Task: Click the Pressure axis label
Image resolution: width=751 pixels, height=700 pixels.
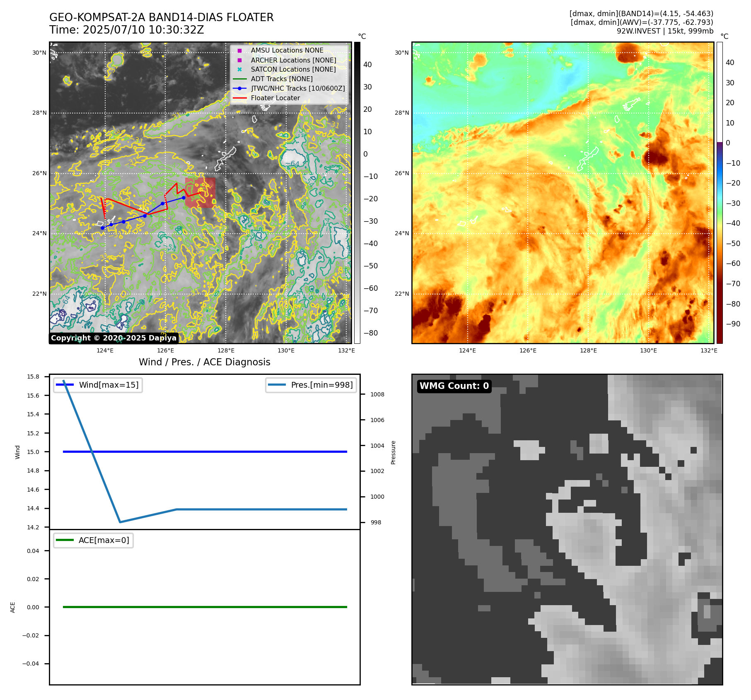Action: pos(394,452)
